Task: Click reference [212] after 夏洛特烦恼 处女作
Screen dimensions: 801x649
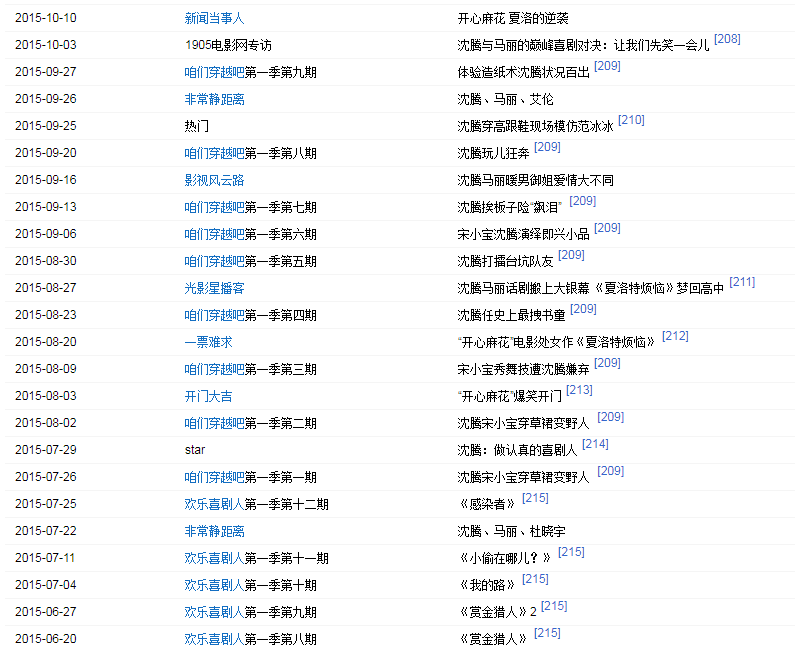Action: point(675,336)
